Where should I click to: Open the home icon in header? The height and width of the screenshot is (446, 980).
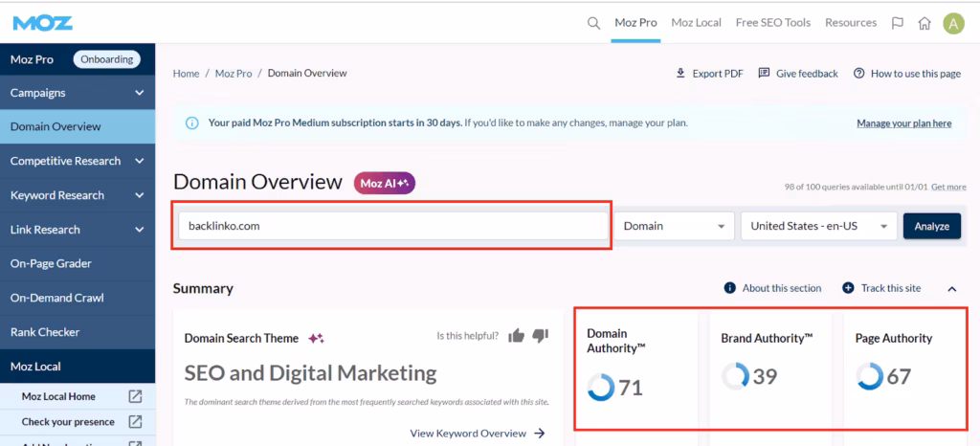tap(924, 23)
